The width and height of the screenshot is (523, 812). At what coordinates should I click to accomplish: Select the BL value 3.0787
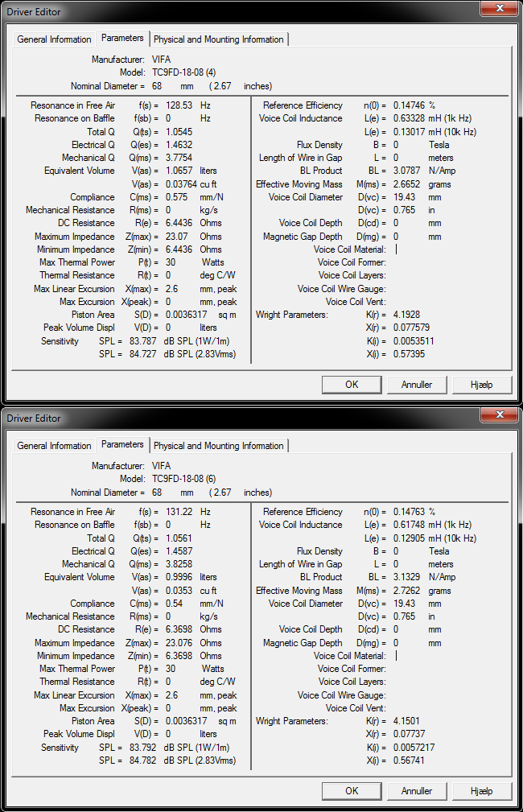[x=406, y=171]
